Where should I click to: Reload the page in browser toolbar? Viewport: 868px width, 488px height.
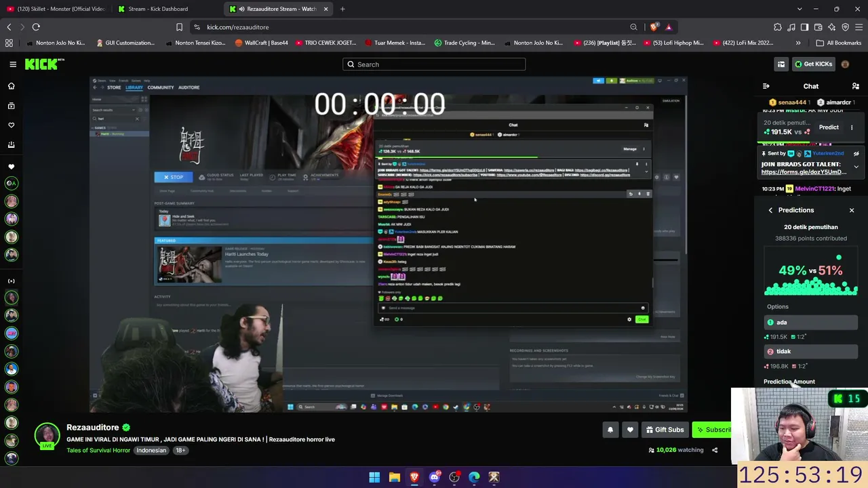coord(36,27)
